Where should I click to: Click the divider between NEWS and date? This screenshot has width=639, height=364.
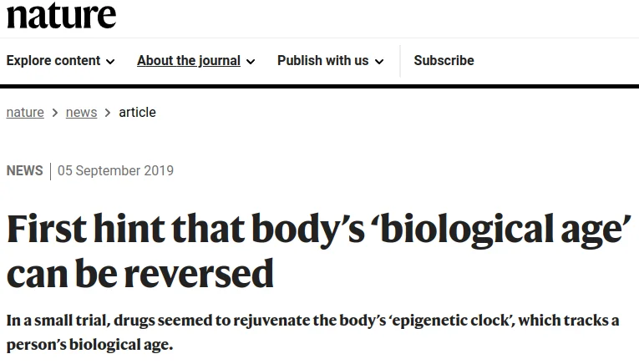50,170
